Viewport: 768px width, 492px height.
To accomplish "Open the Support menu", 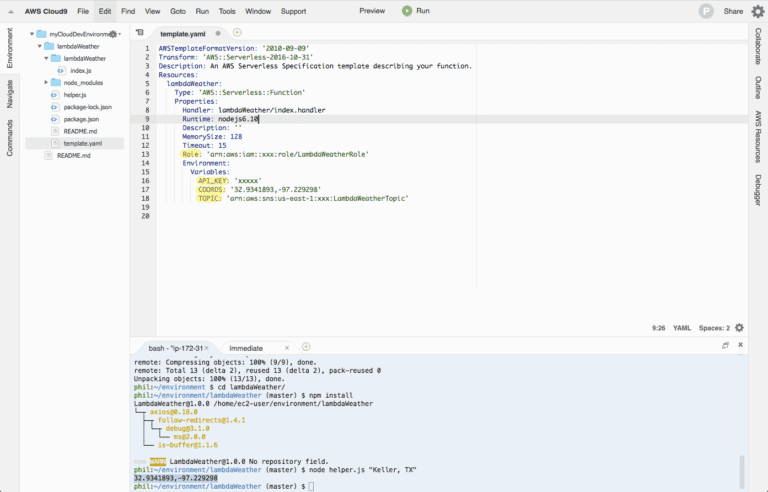I will pos(293,11).
